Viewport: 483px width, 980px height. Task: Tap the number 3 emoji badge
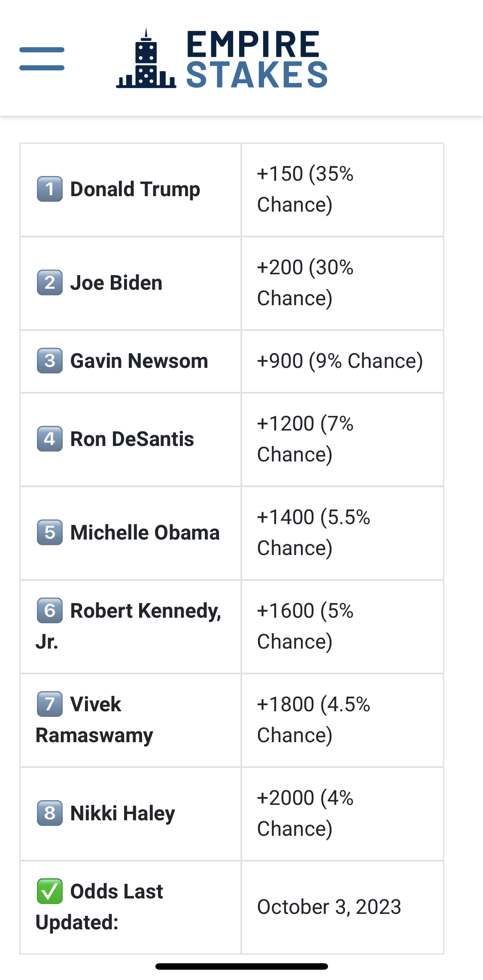point(50,361)
